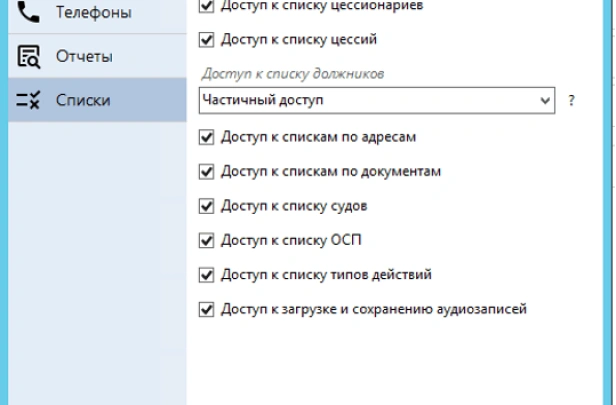Viewport: 616px width, 405px height.
Task: Disable Доступ к спискам по адресам checkbox
Action: coord(207,137)
